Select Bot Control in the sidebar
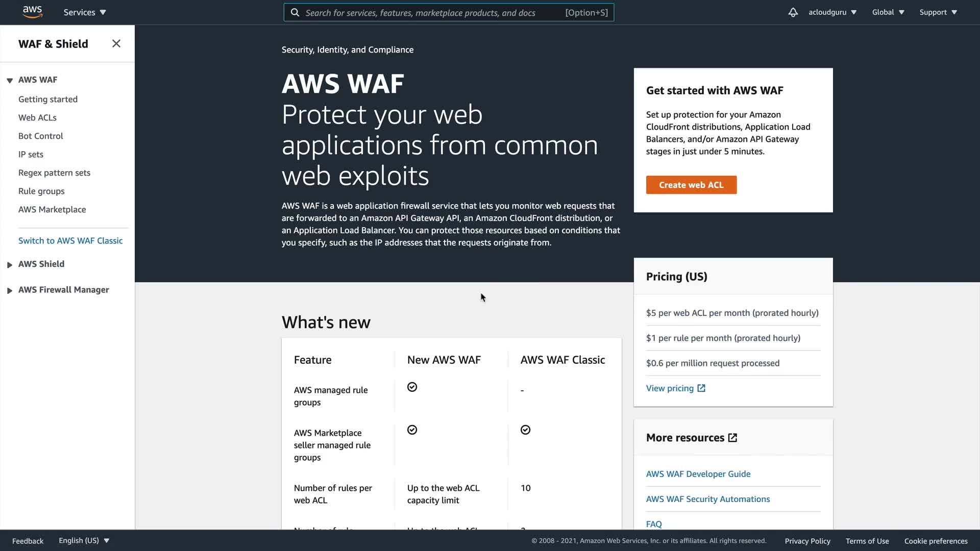980x551 pixels. (41, 136)
